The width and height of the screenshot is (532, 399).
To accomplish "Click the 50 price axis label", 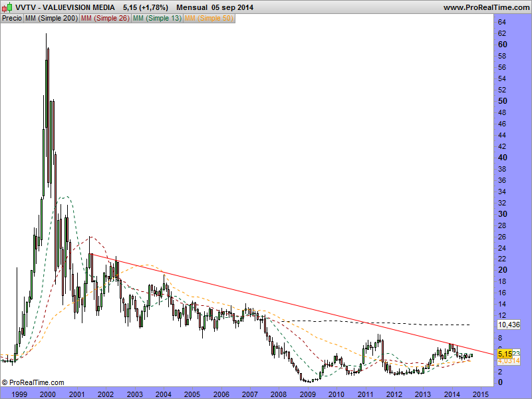I will click(x=502, y=101).
